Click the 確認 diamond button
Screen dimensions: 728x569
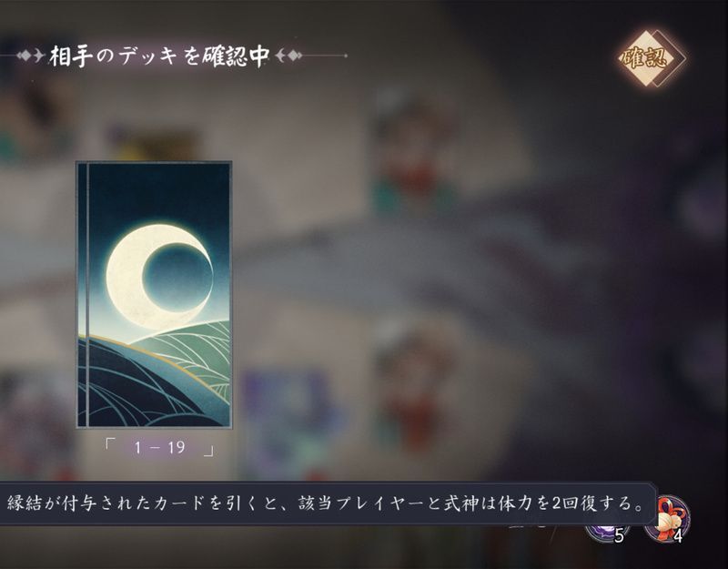pyautogui.click(x=650, y=58)
